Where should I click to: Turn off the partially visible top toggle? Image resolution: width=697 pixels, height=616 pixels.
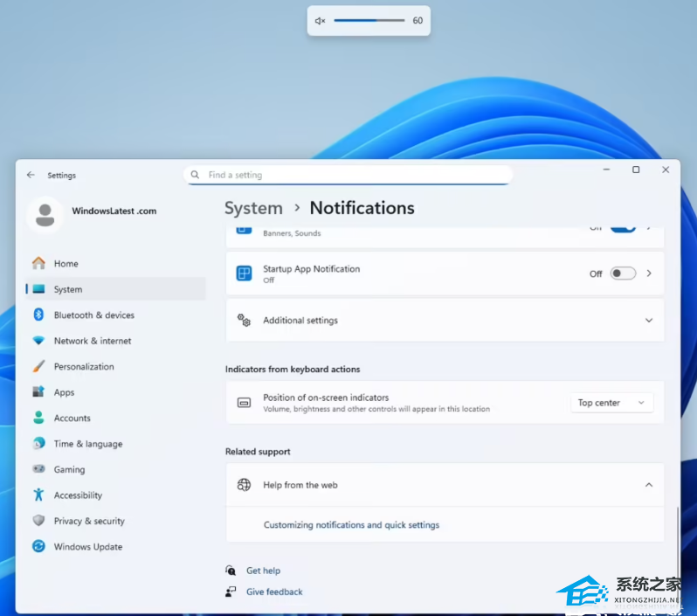click(x=623, y=228)
